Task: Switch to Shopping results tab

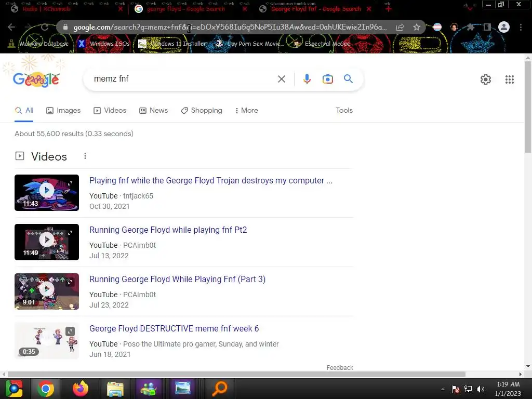Action: 202,110
